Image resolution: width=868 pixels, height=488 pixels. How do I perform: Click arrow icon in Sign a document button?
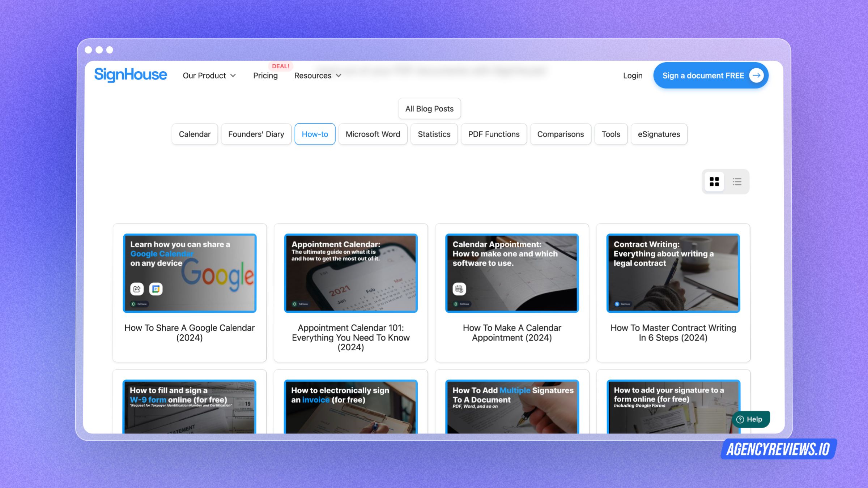pos(756,76)
